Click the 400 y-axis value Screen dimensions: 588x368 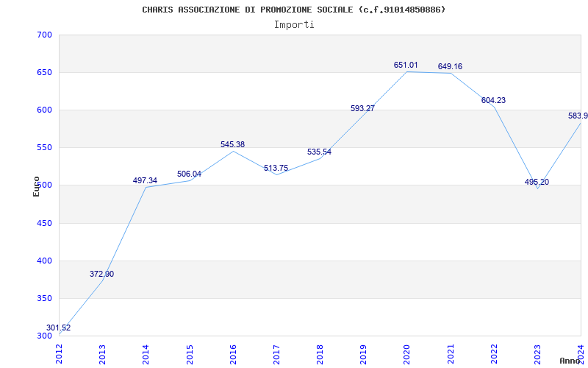click(45, 261)
